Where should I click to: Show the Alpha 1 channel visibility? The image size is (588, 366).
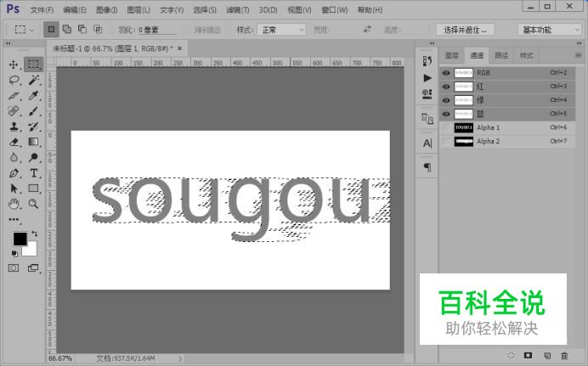(446, 127)
